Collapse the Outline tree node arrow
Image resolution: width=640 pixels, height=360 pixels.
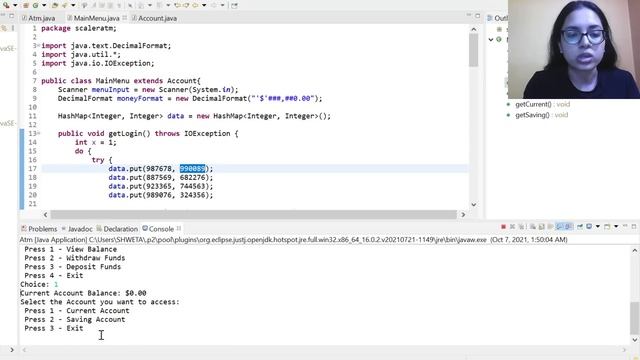tap(491, 40)
